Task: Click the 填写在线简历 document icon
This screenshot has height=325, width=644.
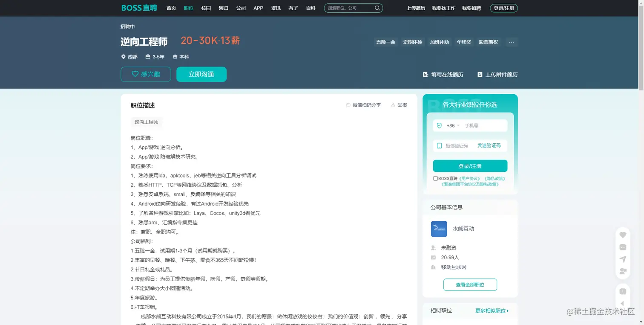Action: click(425, 75)
